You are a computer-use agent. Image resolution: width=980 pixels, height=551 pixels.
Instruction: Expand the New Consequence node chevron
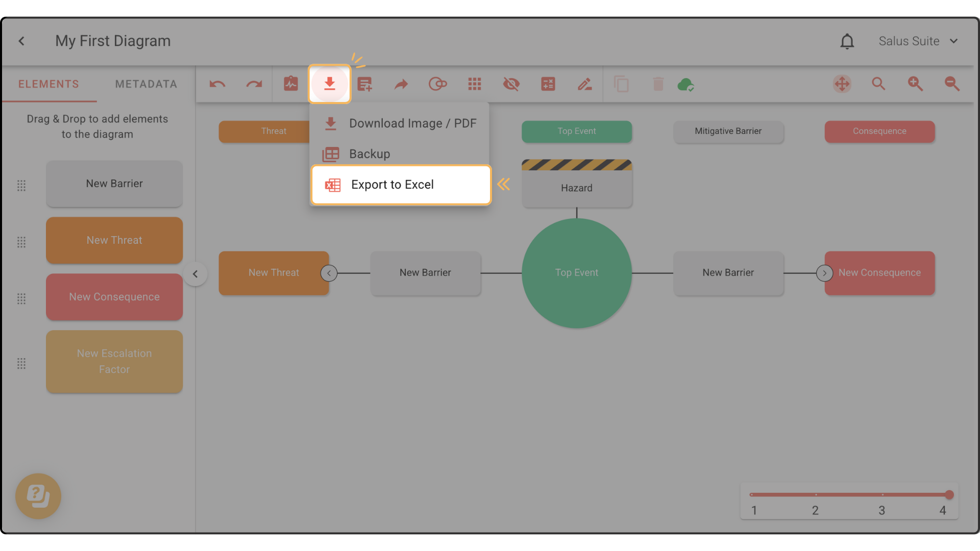pos(824,273)
